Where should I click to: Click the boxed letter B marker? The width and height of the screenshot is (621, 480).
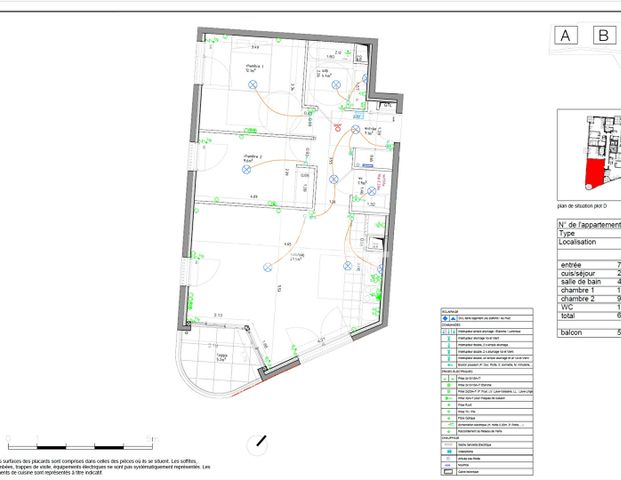tap(604, 35)
